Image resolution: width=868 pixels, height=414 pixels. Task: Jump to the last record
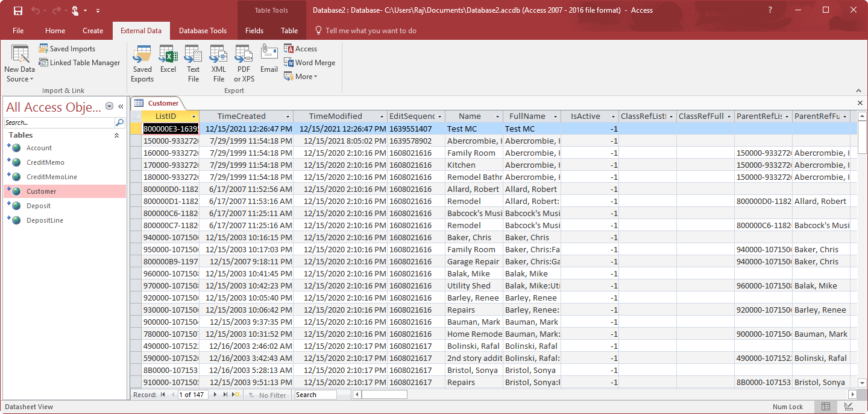(225, 395)
